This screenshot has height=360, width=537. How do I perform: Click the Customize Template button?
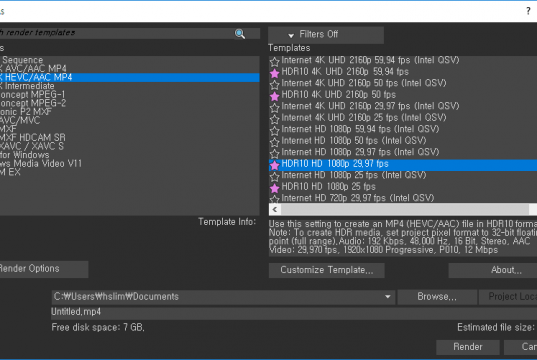point(326,270)
